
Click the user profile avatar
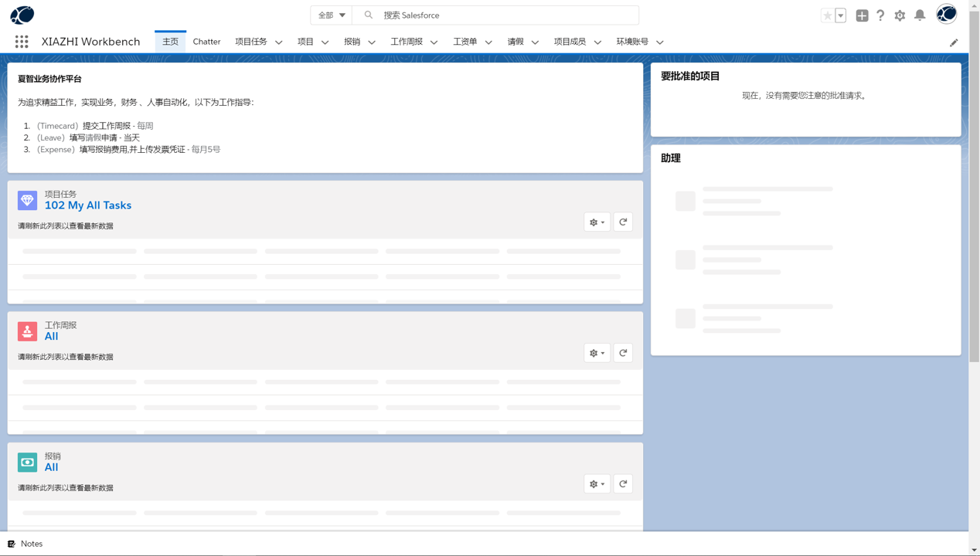[946, 15]
